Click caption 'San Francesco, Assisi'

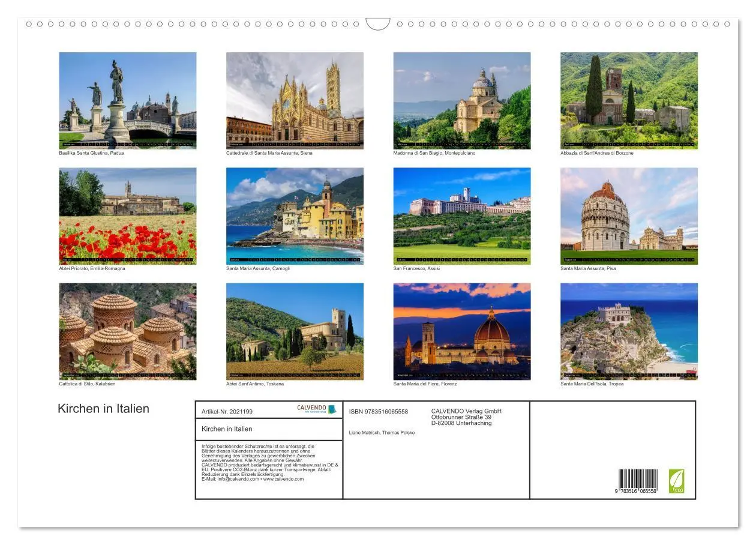pyautogui.click(x=416, y=268)
